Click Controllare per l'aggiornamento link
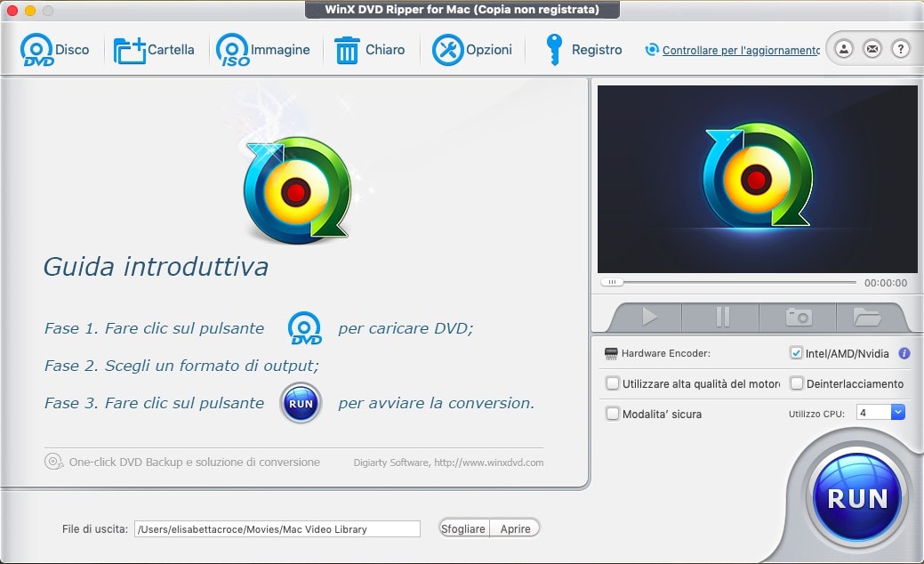Viewport: 924px width, 564px height. coord(741,51)
